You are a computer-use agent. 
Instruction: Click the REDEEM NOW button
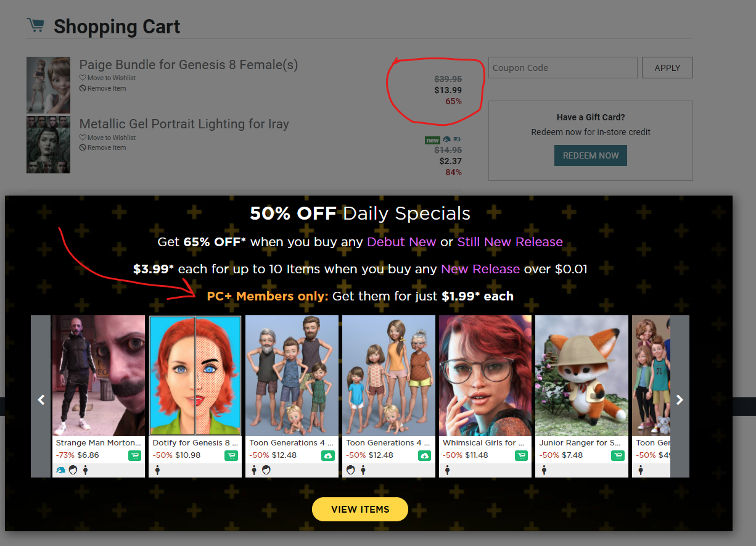(590, 155)
